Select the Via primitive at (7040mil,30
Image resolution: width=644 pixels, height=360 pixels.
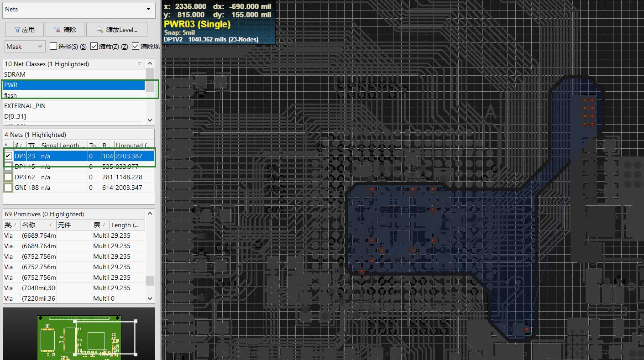(x=74, y=288)
